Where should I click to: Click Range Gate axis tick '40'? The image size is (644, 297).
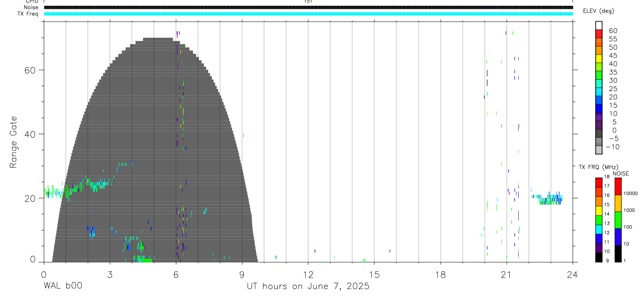30,134
